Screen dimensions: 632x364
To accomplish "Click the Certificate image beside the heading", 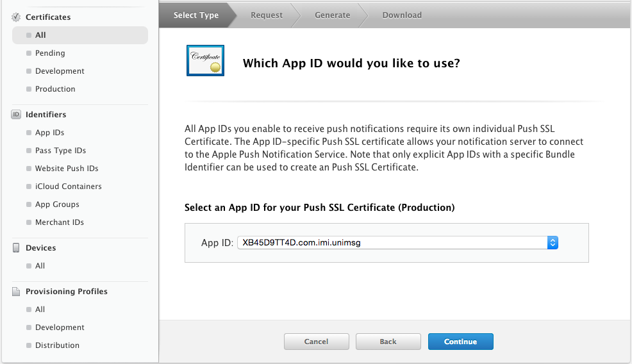I will [x=205, y=60].
